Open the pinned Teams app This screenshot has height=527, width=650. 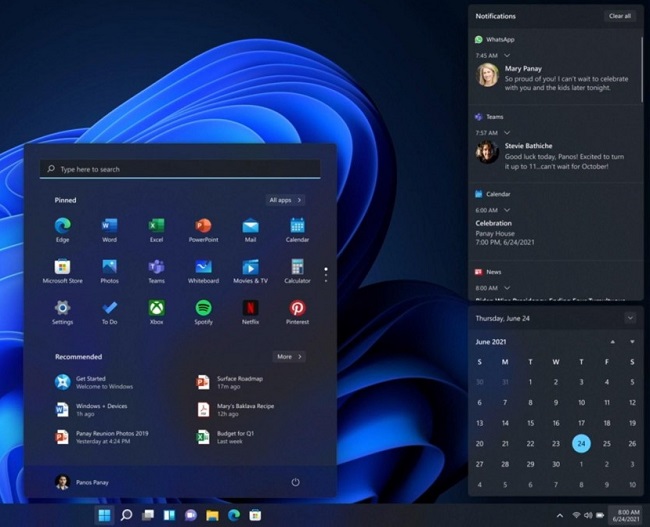tap(156, 271)
